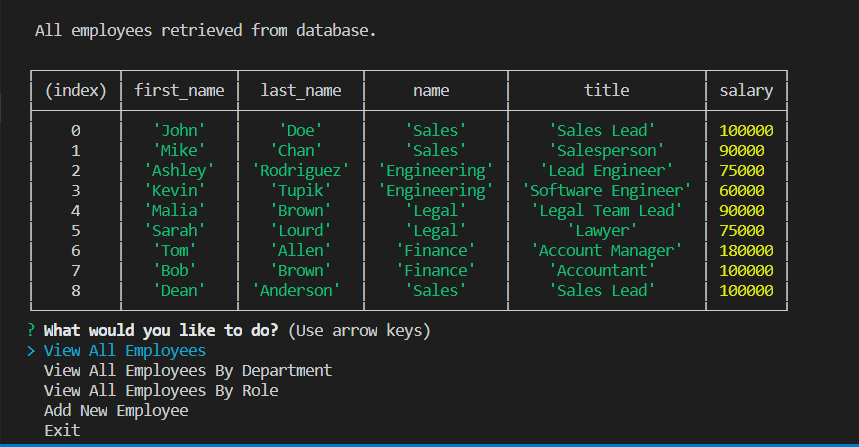Image resolution: width=859 pixels, height=447 pixels.
Task: Select the View All Employees menu option
Action: (125, 351)
